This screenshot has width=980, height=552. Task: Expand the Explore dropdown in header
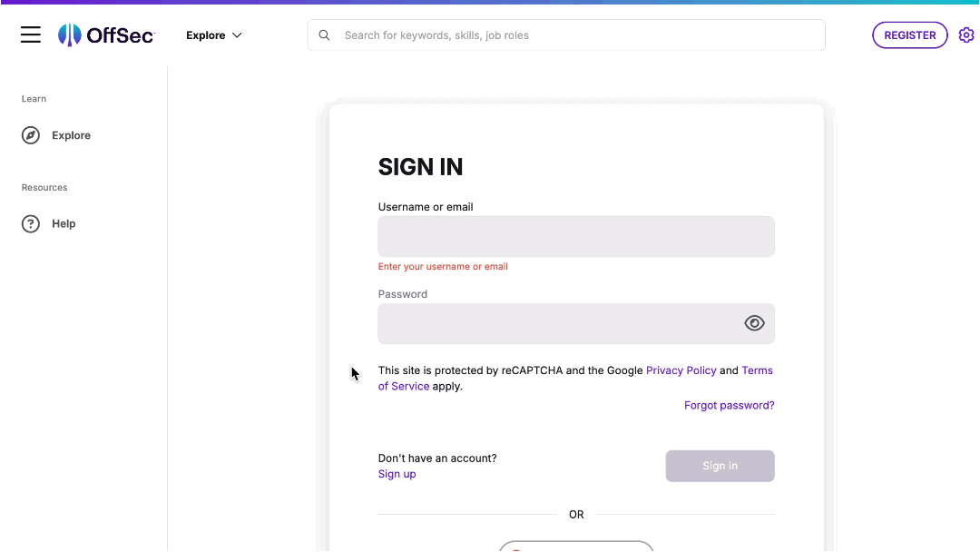point(214,35)
